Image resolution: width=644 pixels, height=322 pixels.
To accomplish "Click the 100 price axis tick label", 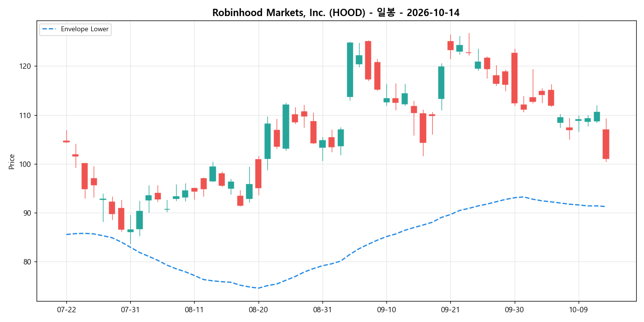I will coord(26,164).
